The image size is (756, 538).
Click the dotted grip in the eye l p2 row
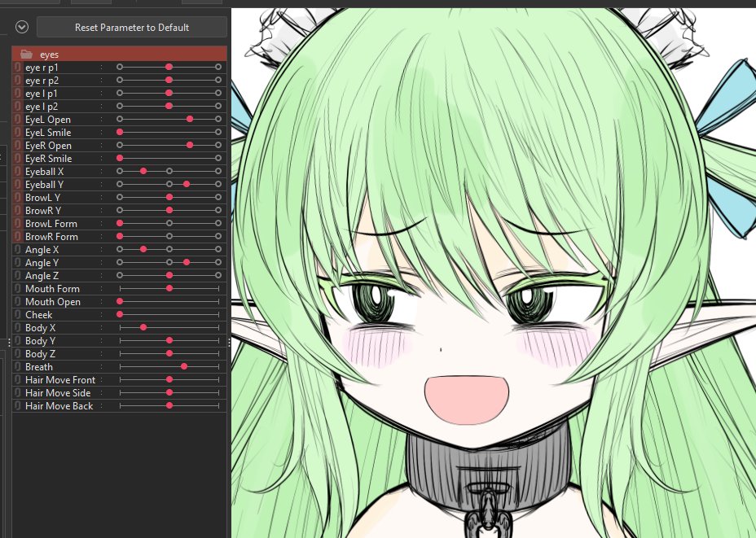(101, 107)
